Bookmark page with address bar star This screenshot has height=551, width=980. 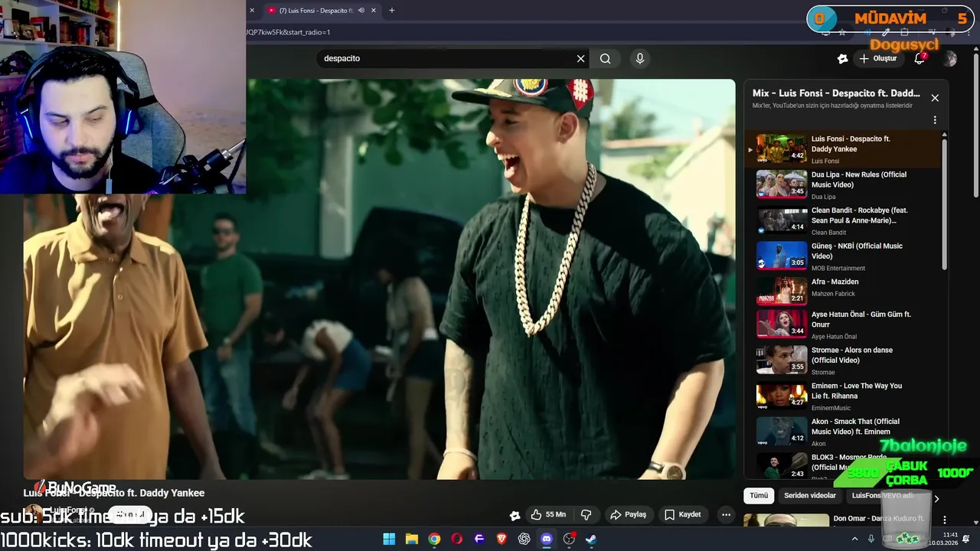coord(842,32)
